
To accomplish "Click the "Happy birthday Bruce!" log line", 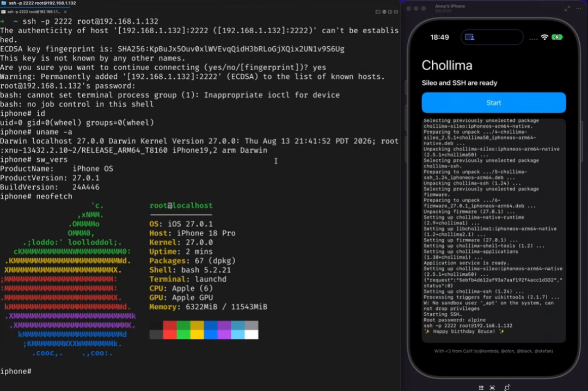I will pyautogui.click(x=463, y=331).
